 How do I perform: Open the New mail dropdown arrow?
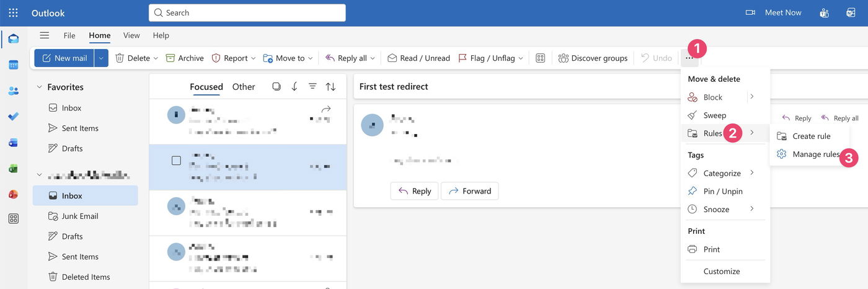[102, 58]
